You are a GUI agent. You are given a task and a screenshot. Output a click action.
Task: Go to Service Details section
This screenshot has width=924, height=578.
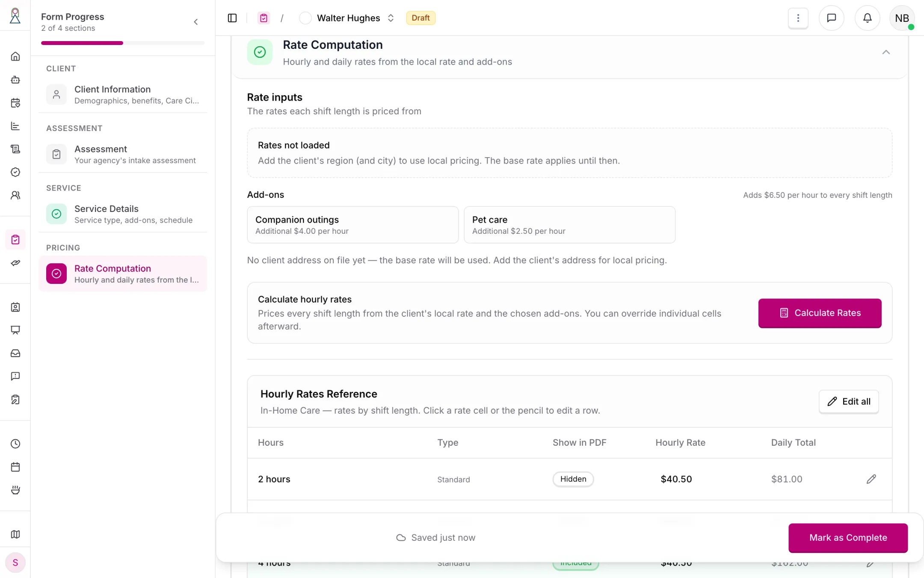pos(123,214)
